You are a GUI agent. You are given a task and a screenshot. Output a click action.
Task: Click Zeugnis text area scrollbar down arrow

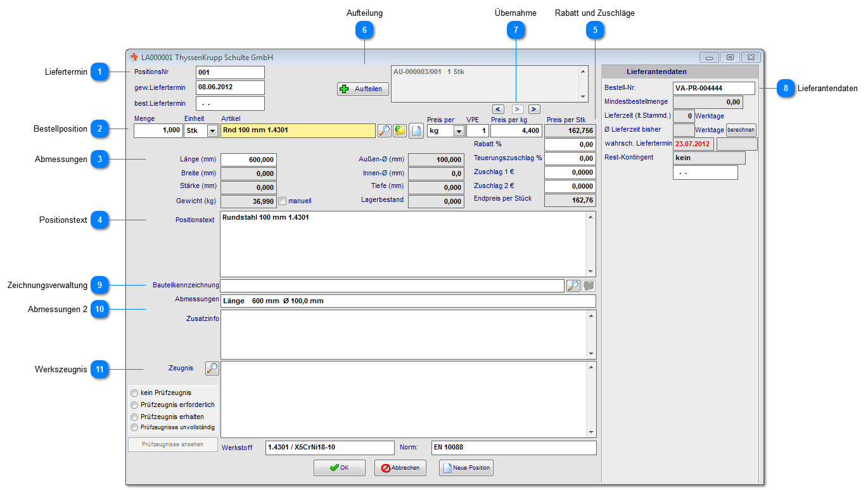pos(591,432)
